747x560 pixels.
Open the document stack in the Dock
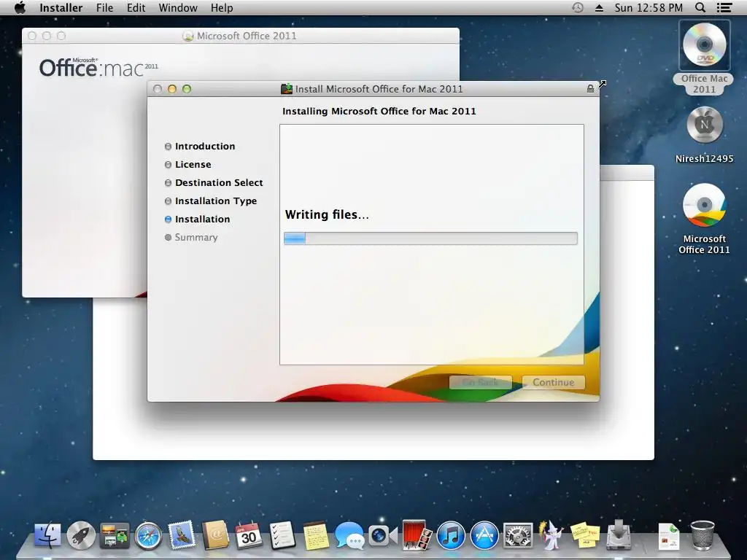pyautogui.click(x=669, y=536)
